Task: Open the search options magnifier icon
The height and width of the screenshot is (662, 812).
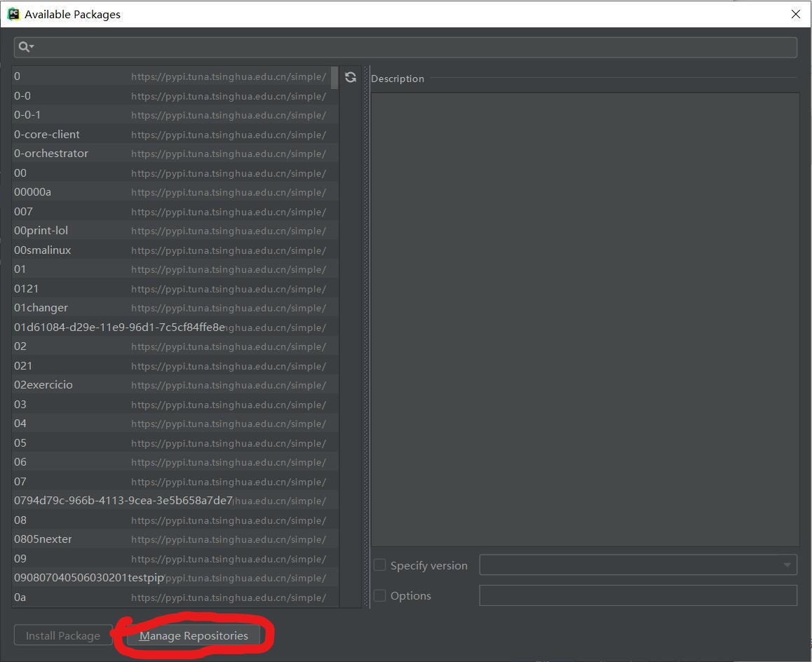Action: point(26,47)
